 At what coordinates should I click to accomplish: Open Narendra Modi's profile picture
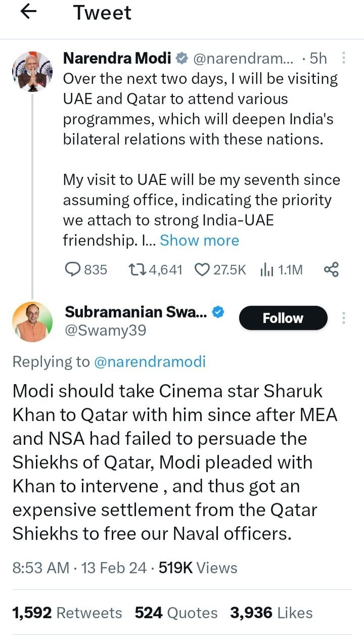click(32, 71)
